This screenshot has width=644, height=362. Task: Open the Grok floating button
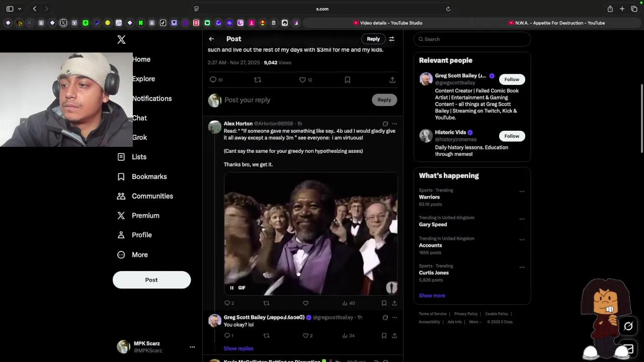pyautogui.click(x=628, y=327)
